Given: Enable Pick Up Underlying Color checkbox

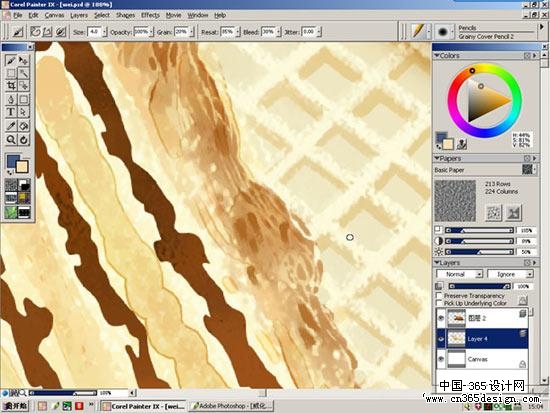Looking at the screenshot, I should [x=439, y=303].
